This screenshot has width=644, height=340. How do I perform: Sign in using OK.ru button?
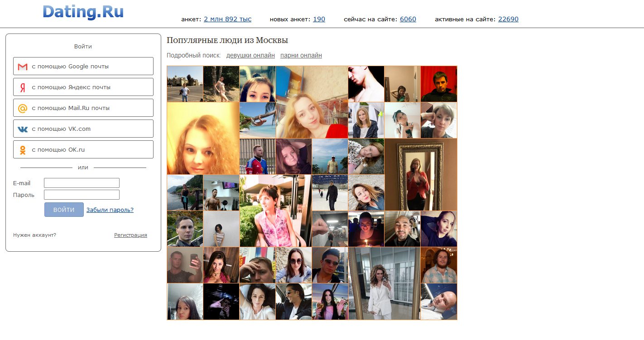coord(83,149)
